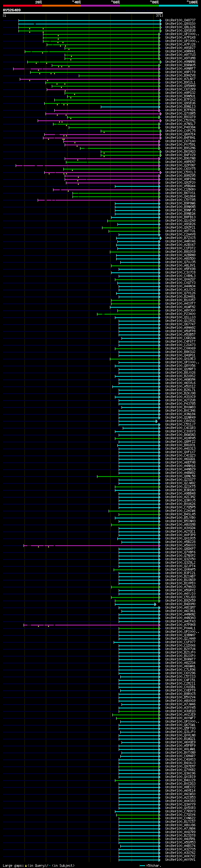Pick hit label UniRef100_C1FDT2

(180, 248)
